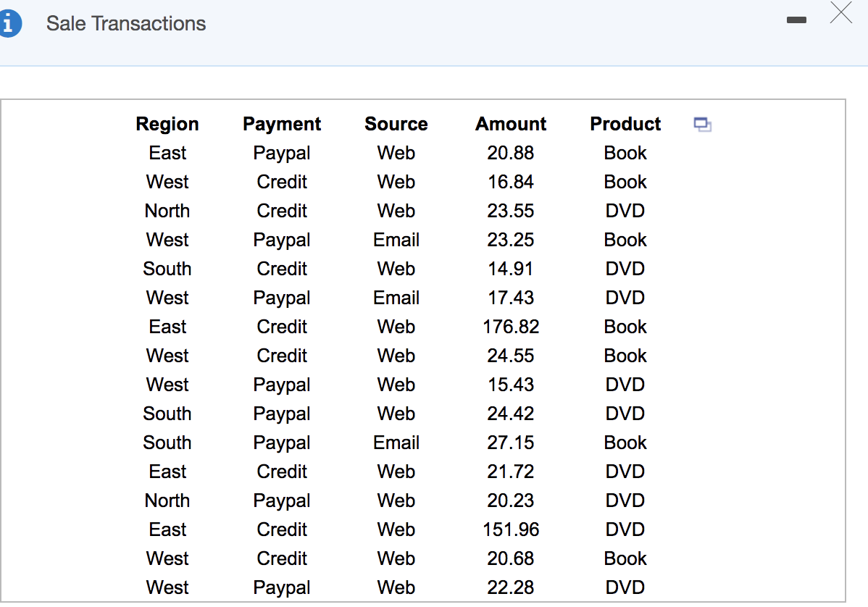Click amount 23.25
The width and height of the screenshot is (868, 607).
pyautogui.click(x=510, y=240)
